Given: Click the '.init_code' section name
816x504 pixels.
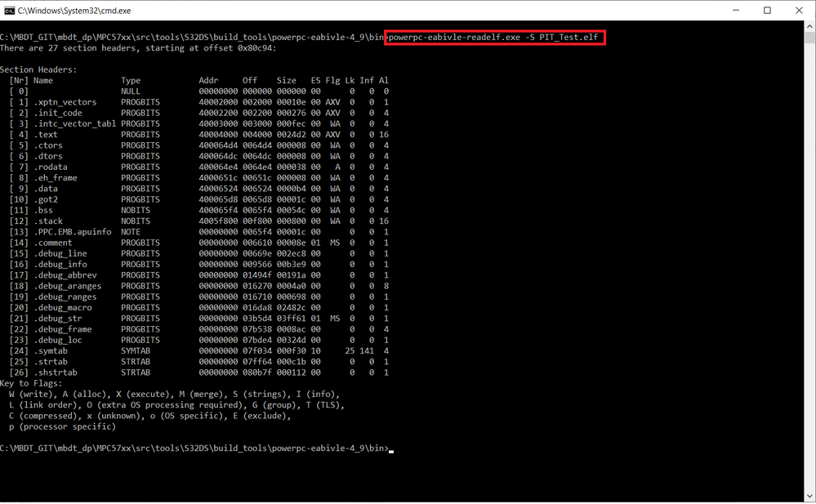Looking at the screenshot, I should click(58, 113).
